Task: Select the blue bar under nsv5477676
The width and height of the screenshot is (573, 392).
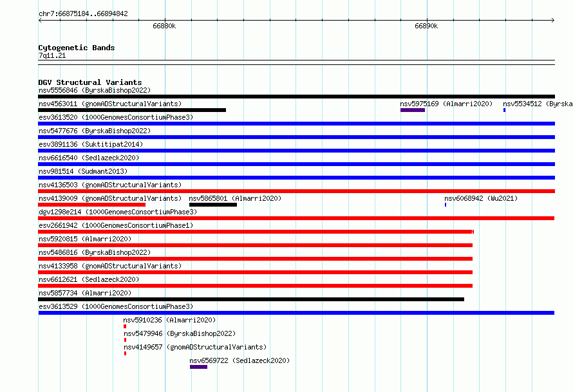Action: [296, 137]
